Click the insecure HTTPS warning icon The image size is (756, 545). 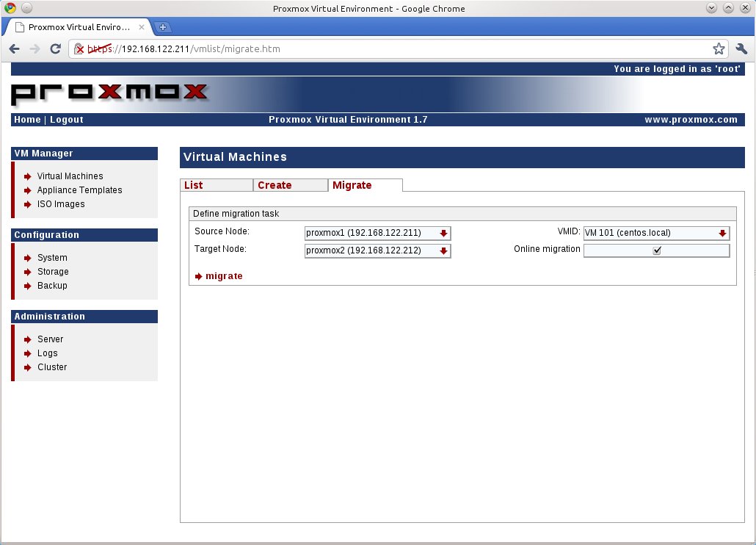(x=79, y=48)
